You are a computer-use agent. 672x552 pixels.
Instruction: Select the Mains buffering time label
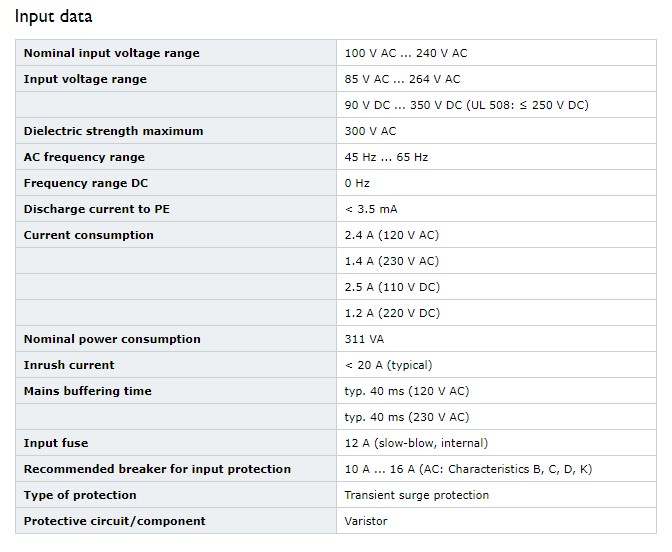(87, 391)
